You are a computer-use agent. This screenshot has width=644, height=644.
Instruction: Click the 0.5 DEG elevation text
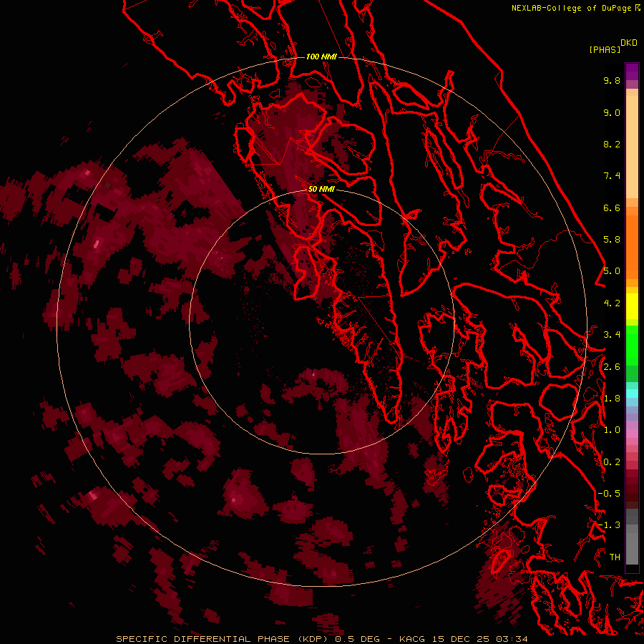357,639
